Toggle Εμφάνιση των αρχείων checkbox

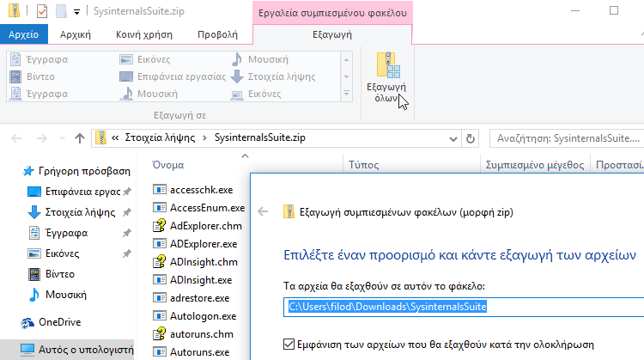289,345
